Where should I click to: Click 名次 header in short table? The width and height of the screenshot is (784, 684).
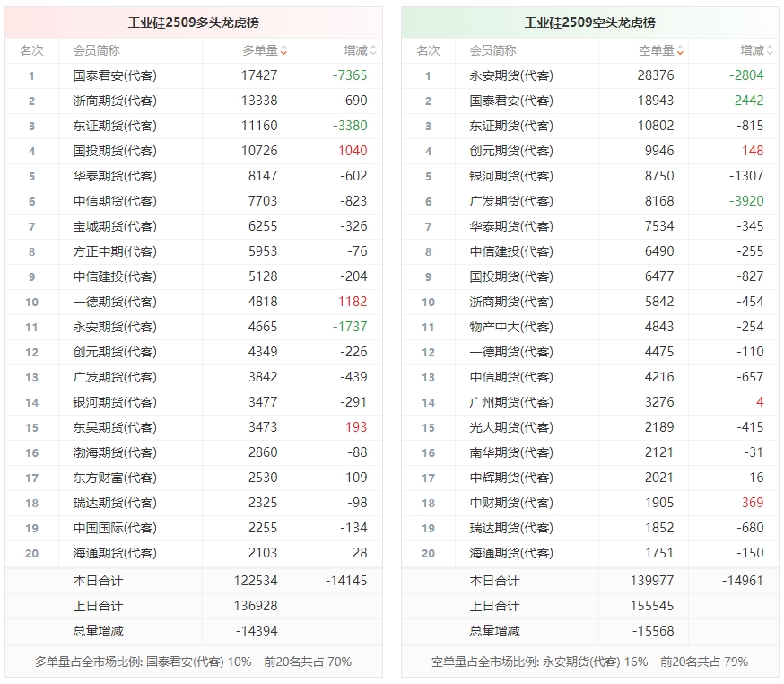pos(429,50)
